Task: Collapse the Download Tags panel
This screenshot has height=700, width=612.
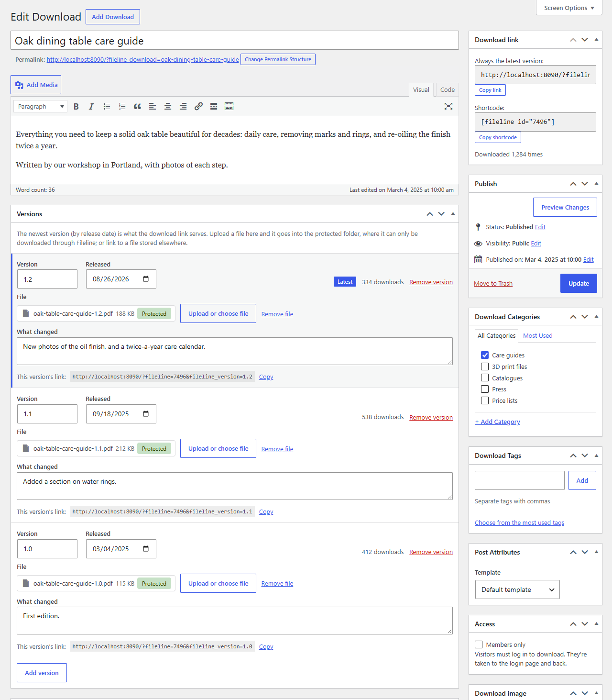Action: [596, 456]
